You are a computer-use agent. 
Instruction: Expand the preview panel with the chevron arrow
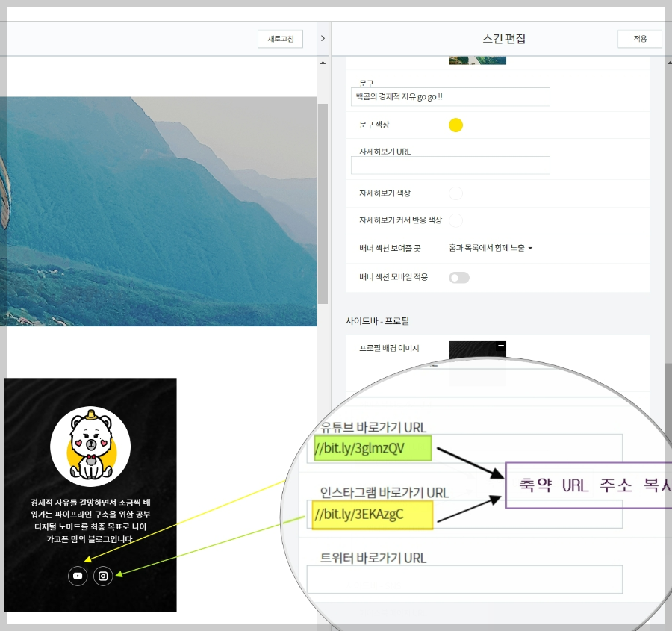(x=322, y=38)
